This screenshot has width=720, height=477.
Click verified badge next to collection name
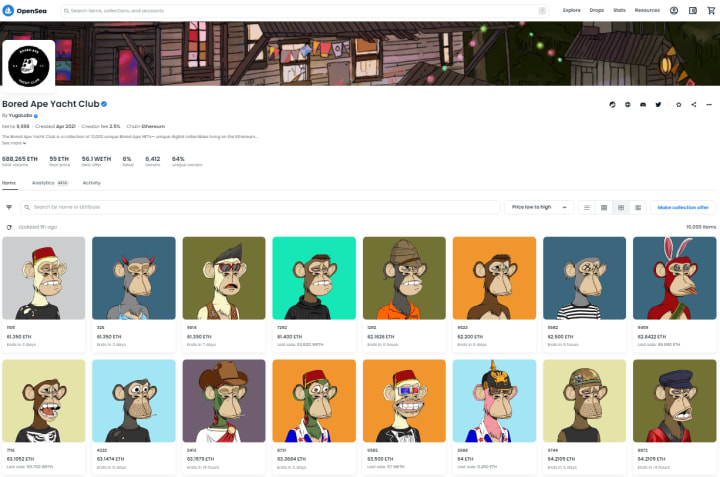click(x=104, y=104)
